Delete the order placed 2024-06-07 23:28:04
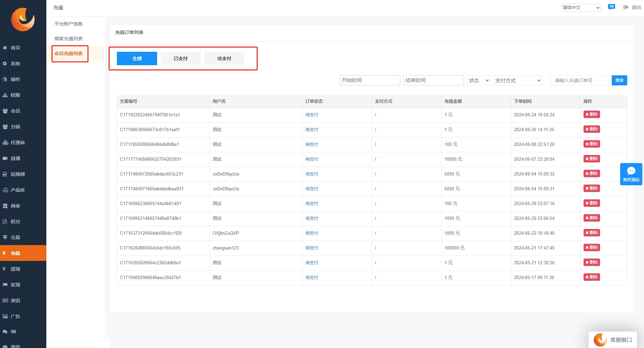This screenshot has height=348, width=644. (592, 159)
